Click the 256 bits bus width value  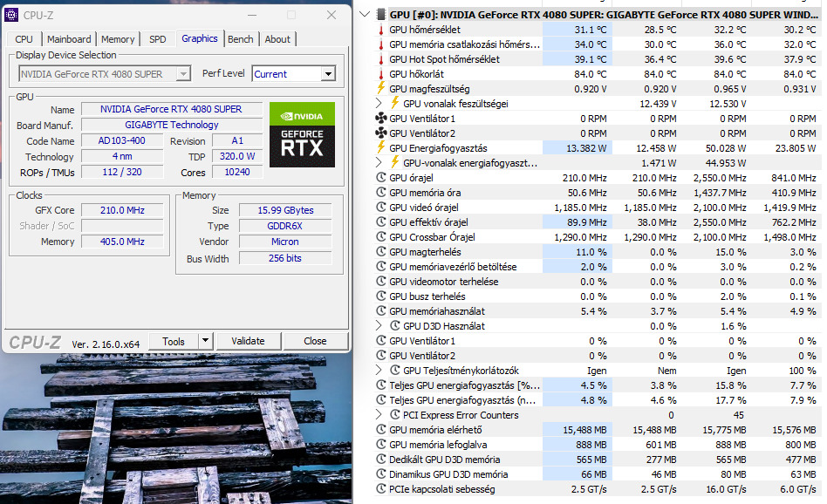285,258
